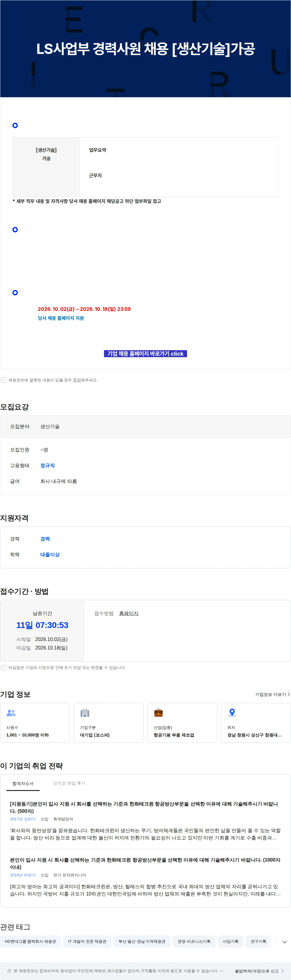Click the 경력 experience value link

45,539
